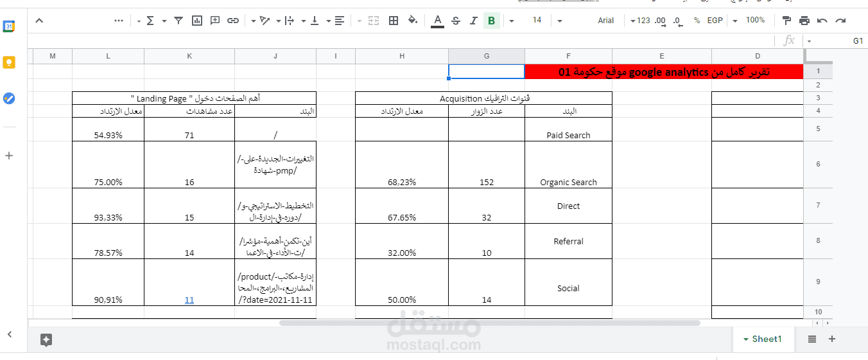This screenshot has width=868, height=360.
Task: Open the all-sheets list icon
Action: pyautogui.click(x=812, y=339)
